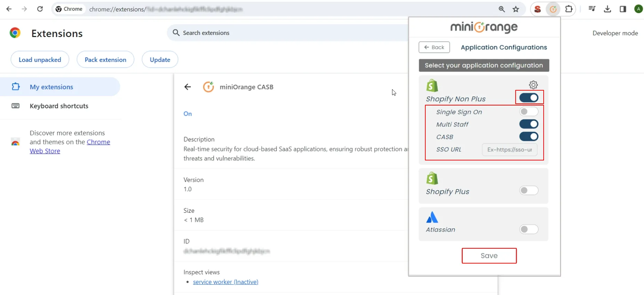Click the 'Application Configurations' heading

(x=504, y=47)
